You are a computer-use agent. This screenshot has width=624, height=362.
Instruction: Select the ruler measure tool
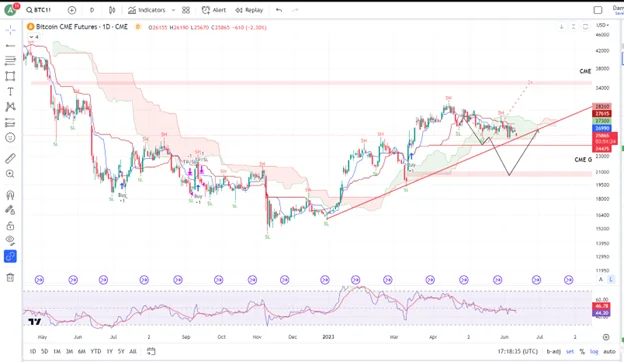10,158
